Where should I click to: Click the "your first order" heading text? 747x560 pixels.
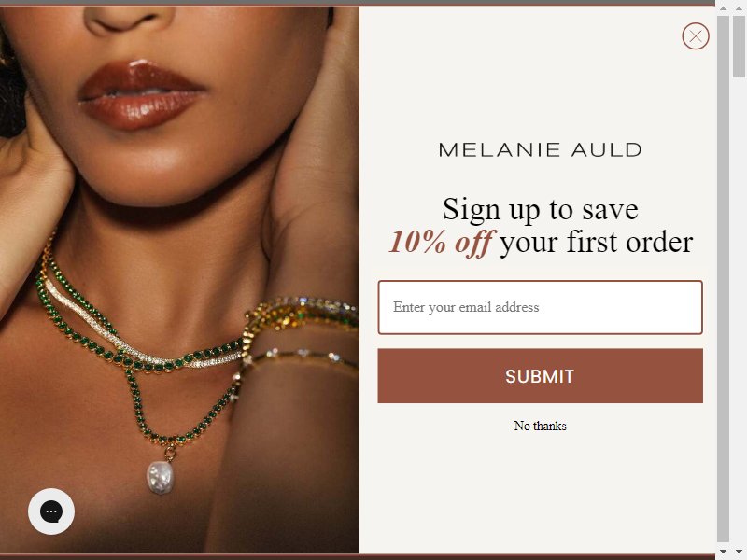pyautogui.click(x=596, y=243)
